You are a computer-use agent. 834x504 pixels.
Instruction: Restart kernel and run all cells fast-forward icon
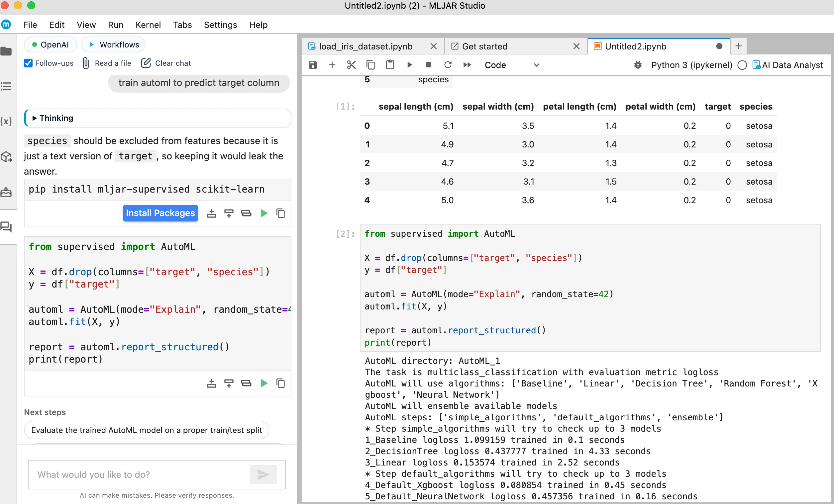467,65
